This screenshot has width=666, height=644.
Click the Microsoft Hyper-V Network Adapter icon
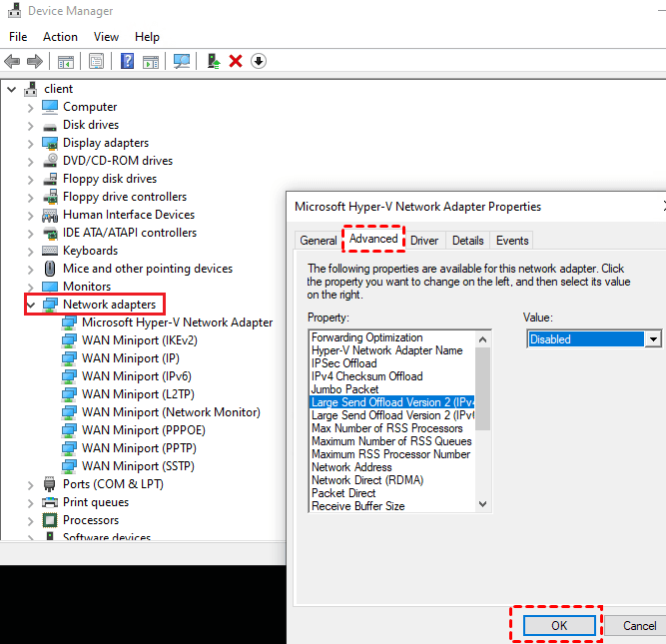(69, 322)
